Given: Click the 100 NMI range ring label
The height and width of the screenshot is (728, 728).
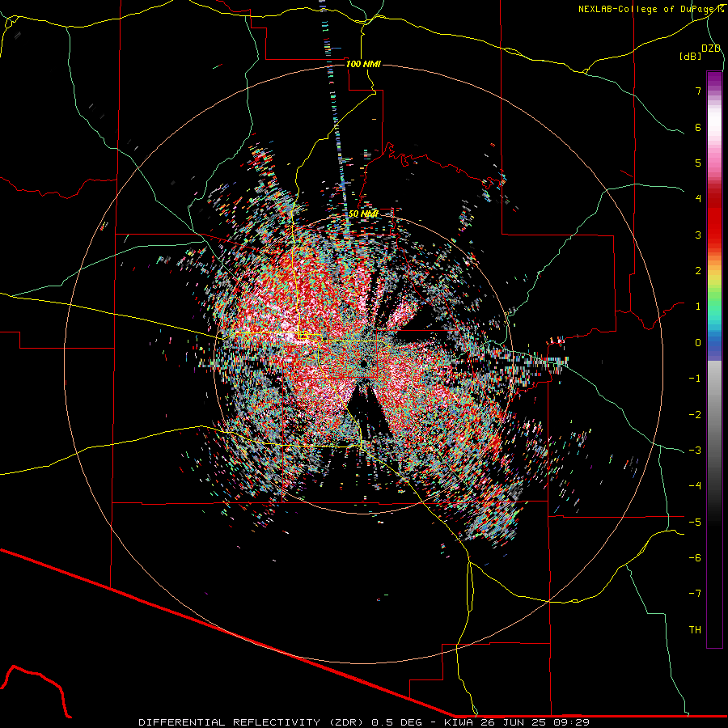Looking at the screenshot, I should tap(363, 64).
